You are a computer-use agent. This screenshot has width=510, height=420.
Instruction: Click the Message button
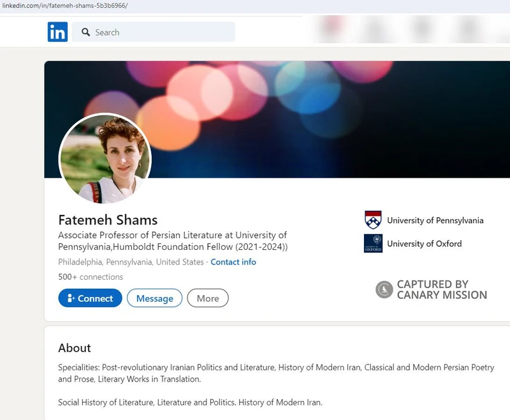154,298
